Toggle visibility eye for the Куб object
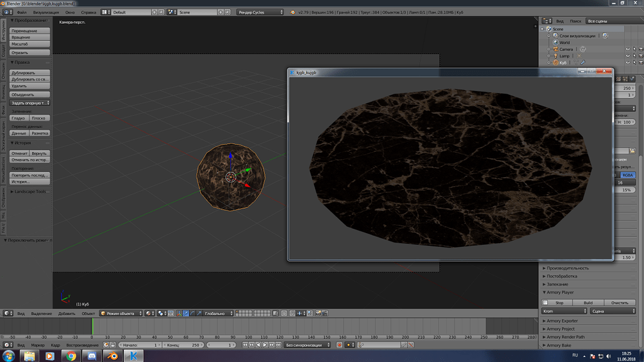644x362 pixels. 628,62
